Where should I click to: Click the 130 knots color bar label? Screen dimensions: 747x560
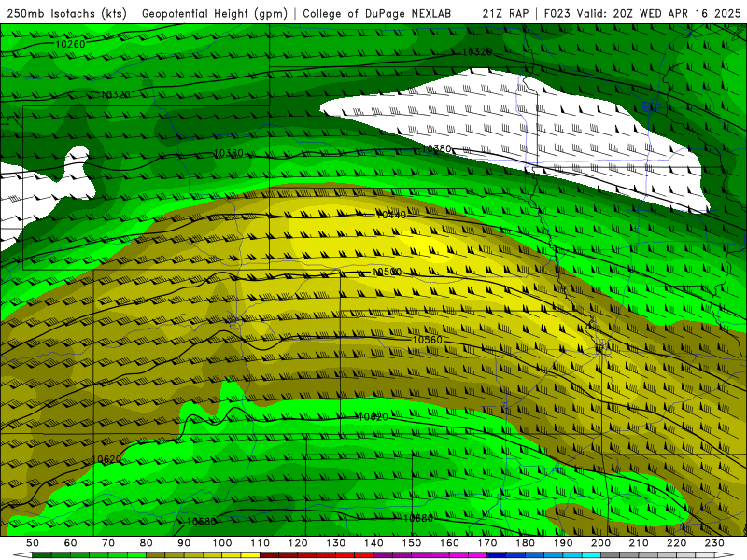[336, 543]
